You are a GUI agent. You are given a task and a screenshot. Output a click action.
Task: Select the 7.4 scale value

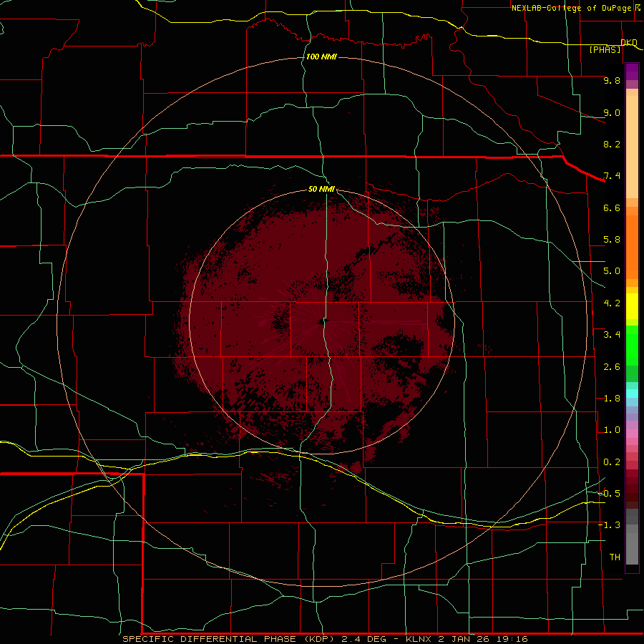tap(612, 176)
